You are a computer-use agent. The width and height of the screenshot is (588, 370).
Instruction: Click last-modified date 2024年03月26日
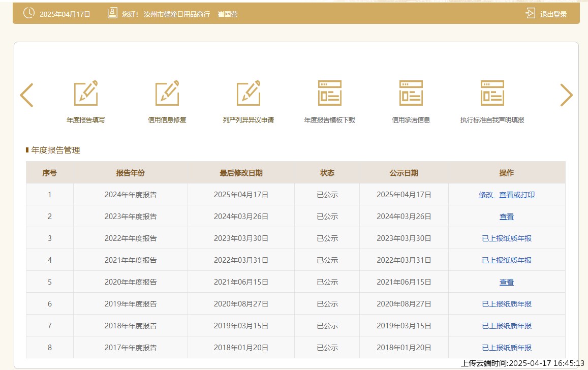pos(241,217)
